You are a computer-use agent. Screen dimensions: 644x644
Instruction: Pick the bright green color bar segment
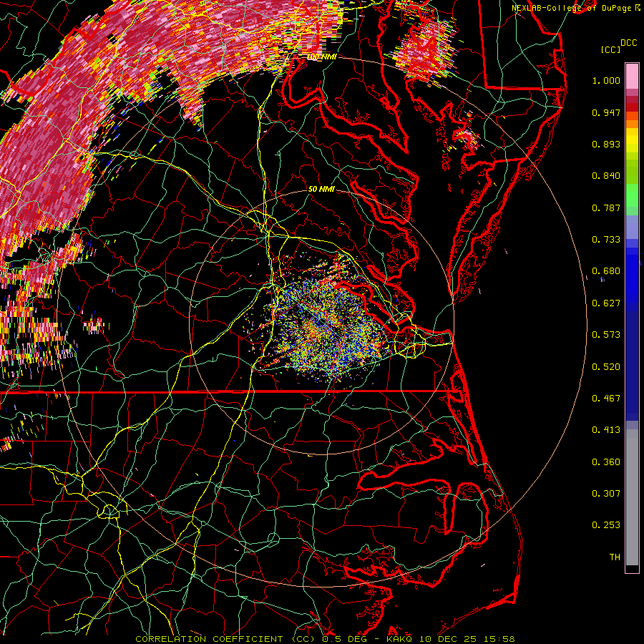click(x=632, y=195)
